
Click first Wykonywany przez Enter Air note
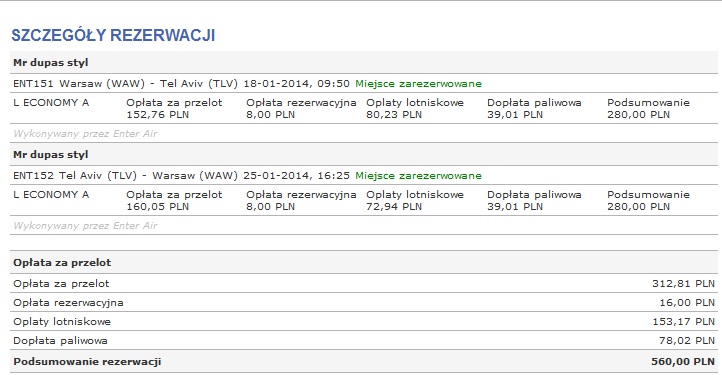[85, 134]
